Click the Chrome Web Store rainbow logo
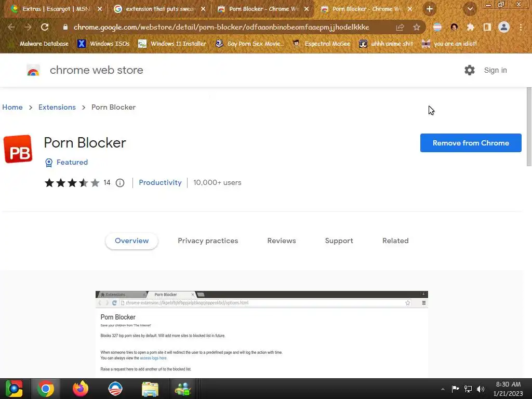Screen dimensions: 532x399 click(33, 70)
